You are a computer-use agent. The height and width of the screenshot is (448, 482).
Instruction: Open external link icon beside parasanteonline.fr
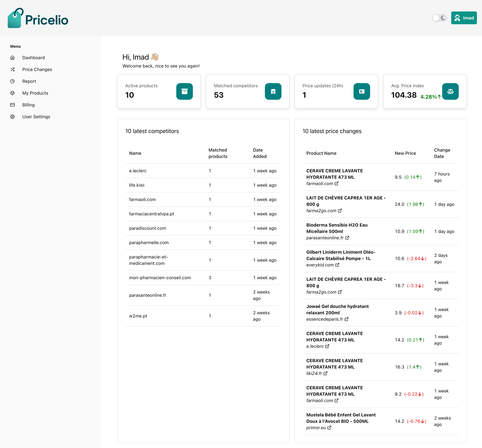click(347, 238)
